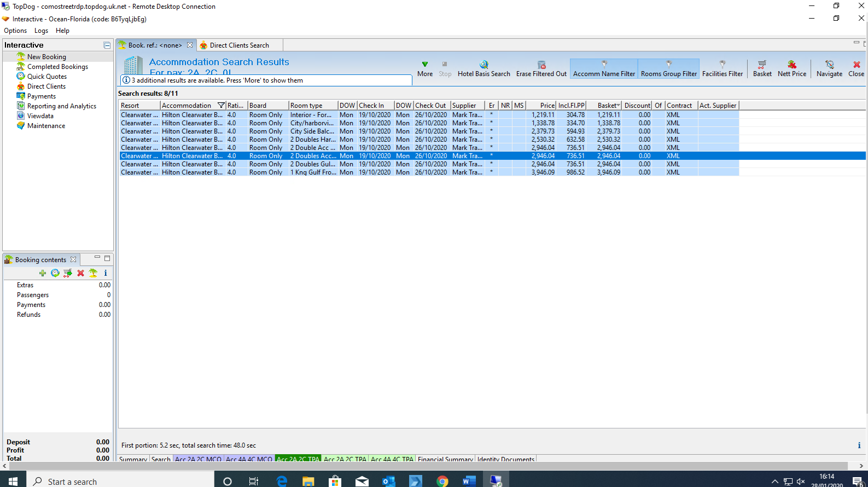Click the palm tree icon in Booking contents toolbar
Screen dimensions: 868x487
93,273
